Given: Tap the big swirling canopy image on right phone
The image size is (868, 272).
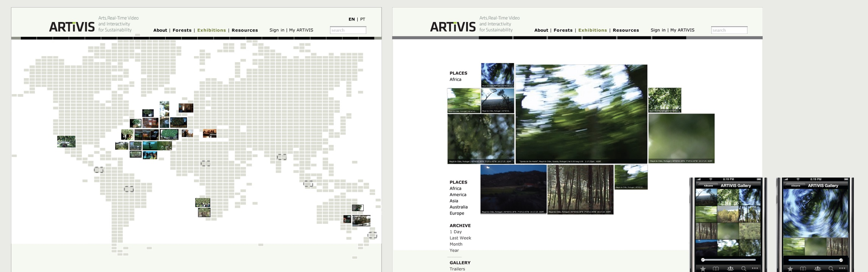Looking at the screenshot, I should (816, 213).
